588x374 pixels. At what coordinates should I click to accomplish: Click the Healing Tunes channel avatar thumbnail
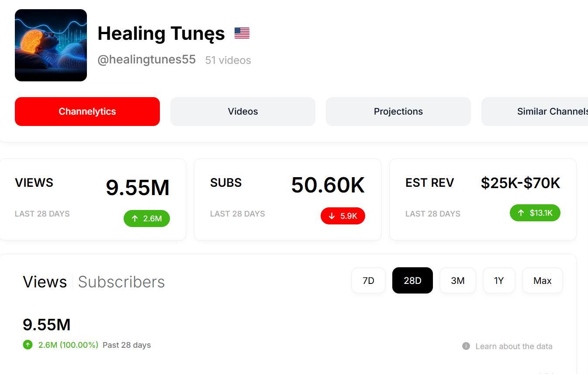point(51,45)
